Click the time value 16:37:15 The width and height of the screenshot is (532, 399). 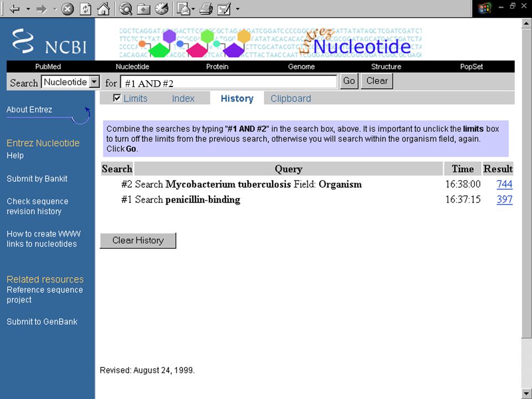463,199
